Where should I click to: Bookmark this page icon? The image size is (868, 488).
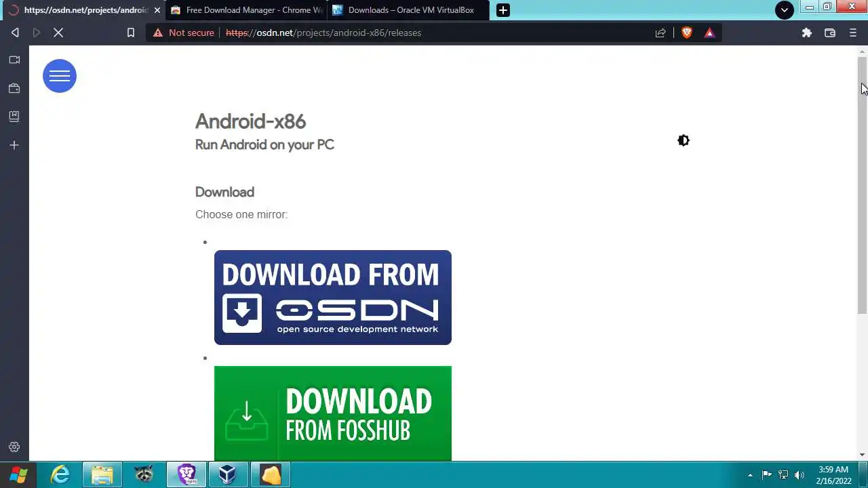131,33
